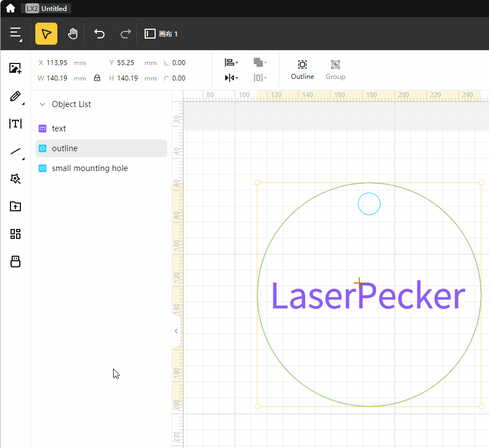Click the bottom-left selection handle
Screen dimensions: 489x448
pyautogui.click(x=257, y=407)
